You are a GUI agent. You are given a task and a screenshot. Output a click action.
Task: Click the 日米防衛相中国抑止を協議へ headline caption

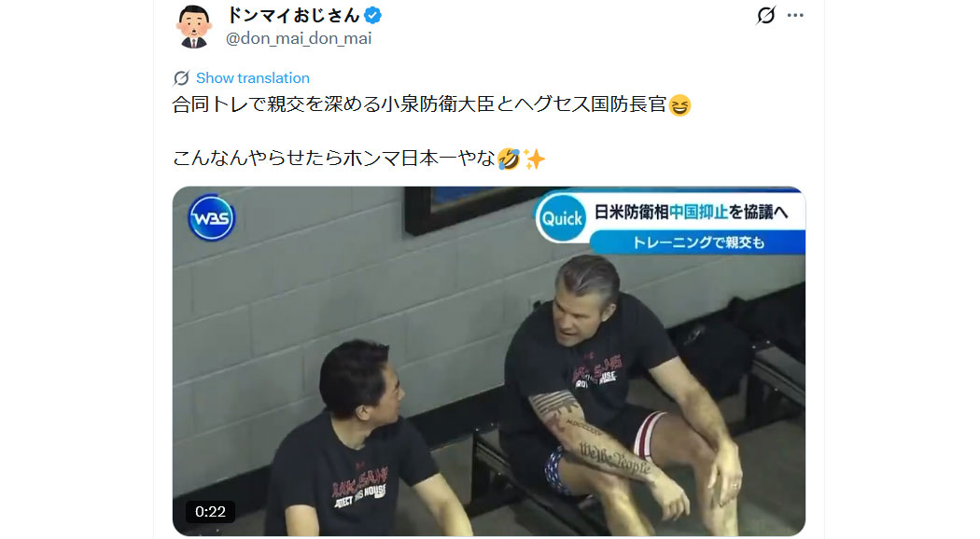(691, 213)
